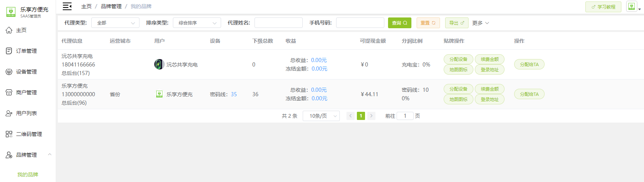Screen dimensions: 644x182
Task: Click the 前往 page number field
Action: [x=405, y=116]
